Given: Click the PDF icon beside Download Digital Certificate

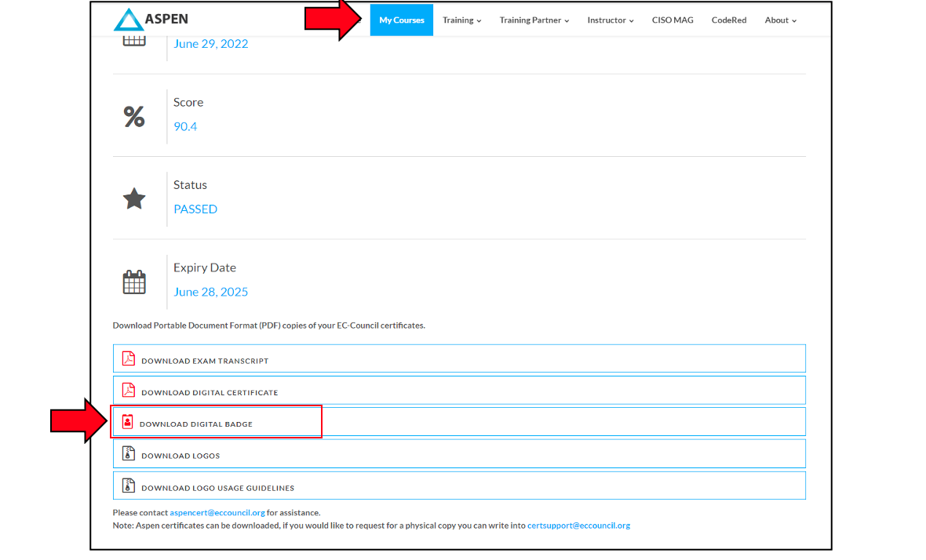Looking at the screenshot, I should [x=129, y=391].
